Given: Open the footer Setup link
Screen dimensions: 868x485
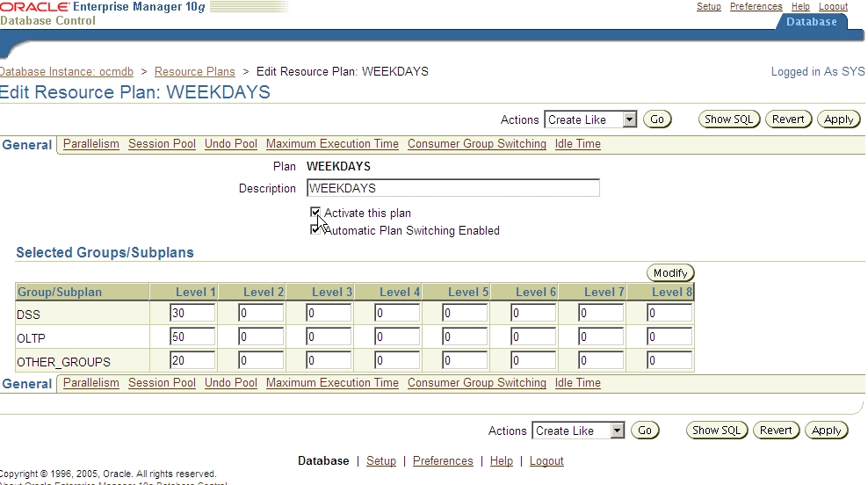Looking at the screenshot, I should tap(381, 461).
